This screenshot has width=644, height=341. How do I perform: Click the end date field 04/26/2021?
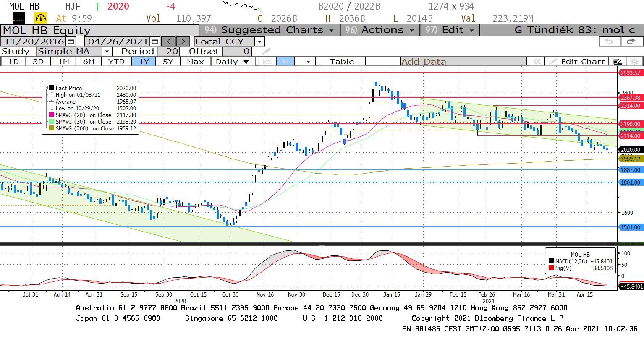(118, 42)
